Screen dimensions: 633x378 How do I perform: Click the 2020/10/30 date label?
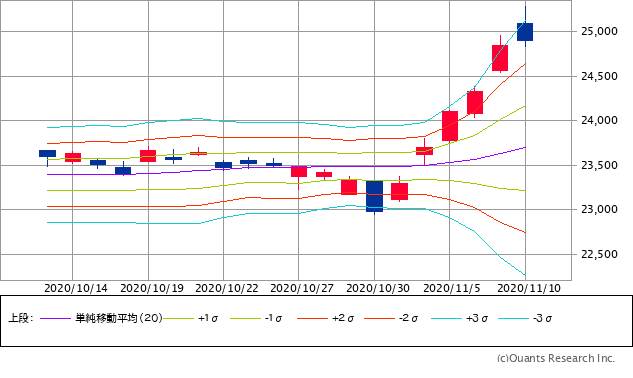[378, 288]
